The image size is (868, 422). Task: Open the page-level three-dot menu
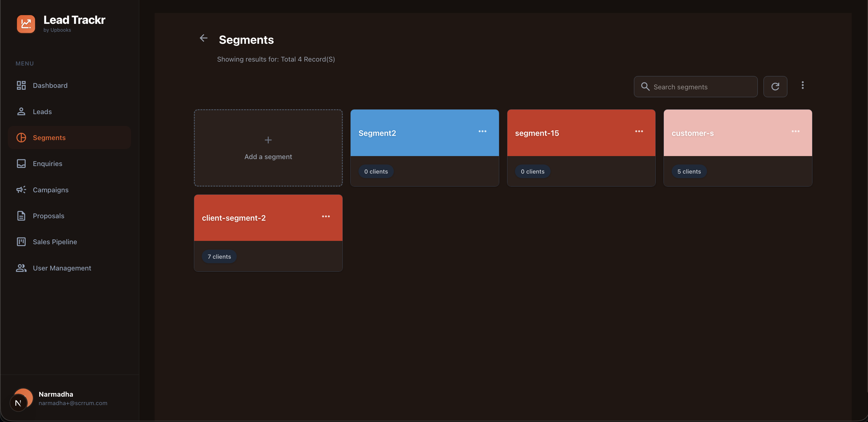pyautogui.click(x=803, y=85)
